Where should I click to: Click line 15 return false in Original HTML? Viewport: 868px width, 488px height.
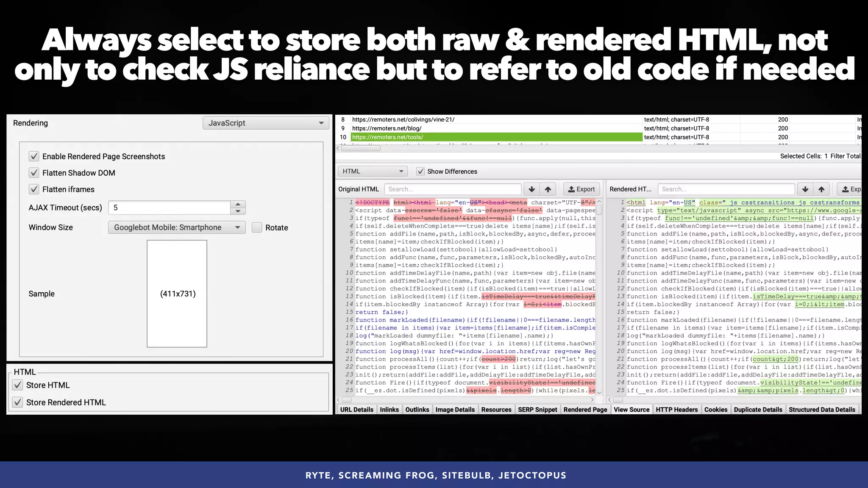pyautogui.click(x=381, y=312)
